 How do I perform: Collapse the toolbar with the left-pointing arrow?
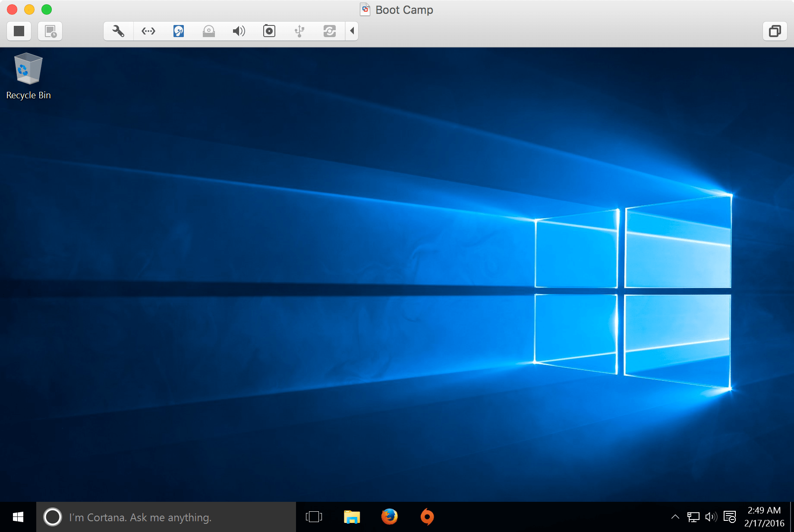click(x=352, y=31)
